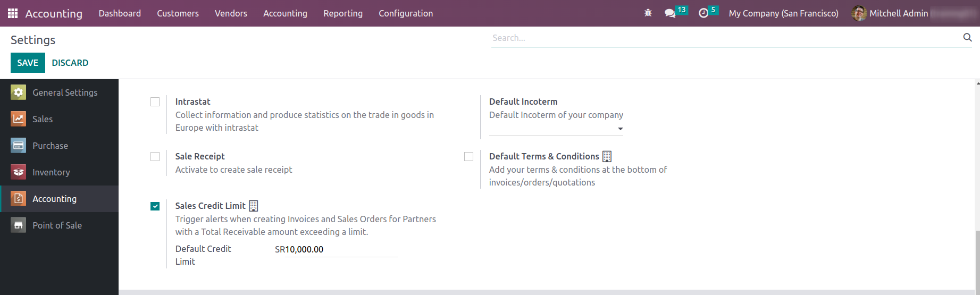This screenshot has width=980, height=295.
Task: Click Inventory box icon in sidebar
Action: (18, 172)
